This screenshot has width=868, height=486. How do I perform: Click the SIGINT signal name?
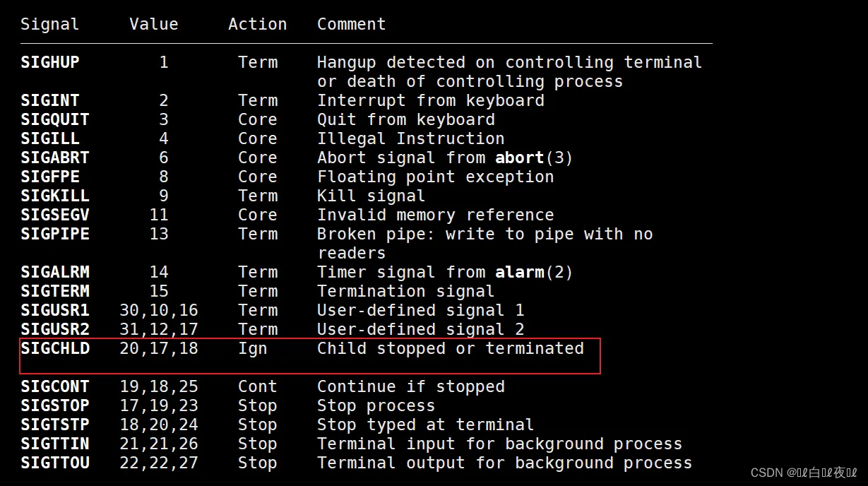(x=50, y=100)
